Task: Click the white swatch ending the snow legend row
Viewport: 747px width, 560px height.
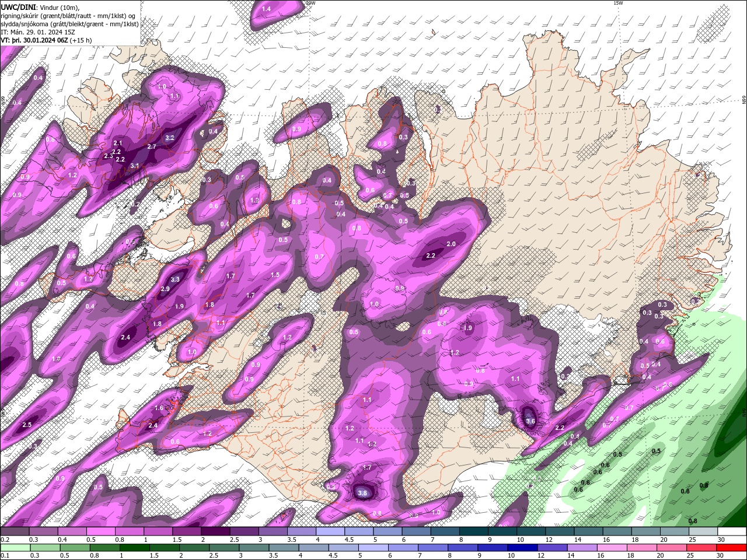Action: point(731,531)
